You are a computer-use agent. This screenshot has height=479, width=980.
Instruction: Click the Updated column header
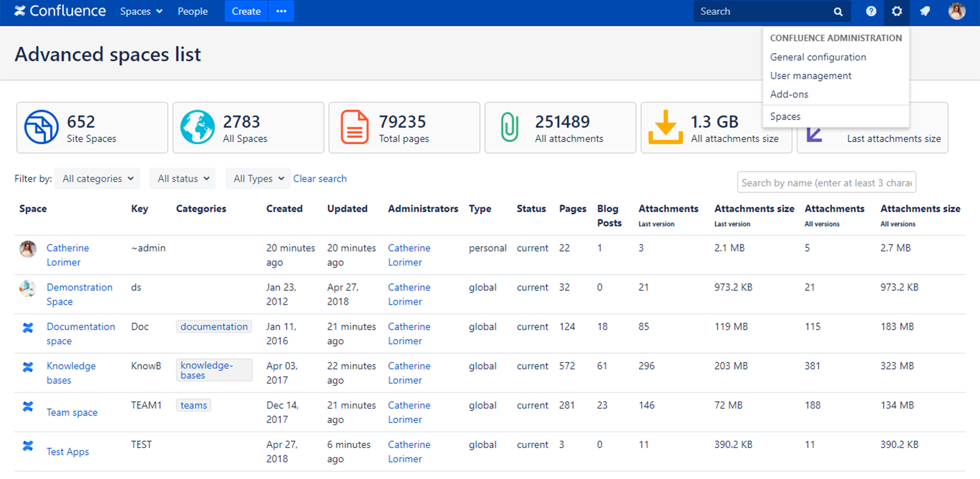click(347, 209)
